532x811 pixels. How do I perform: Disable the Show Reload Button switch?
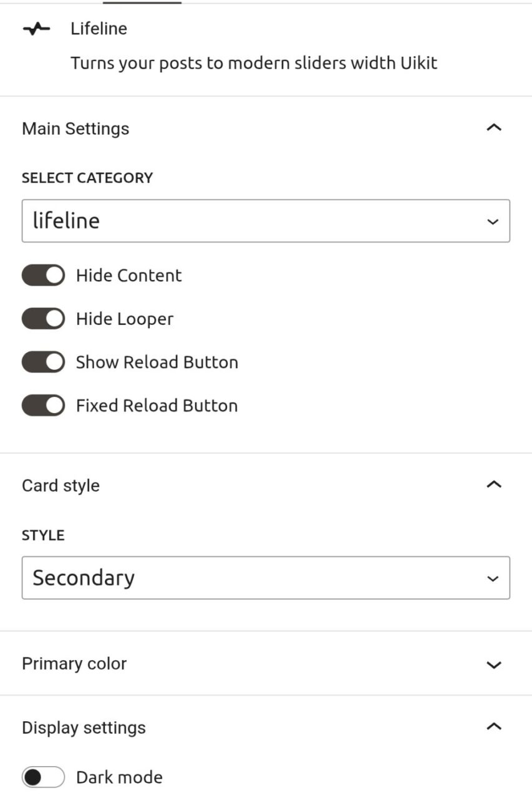pos(43,362)
